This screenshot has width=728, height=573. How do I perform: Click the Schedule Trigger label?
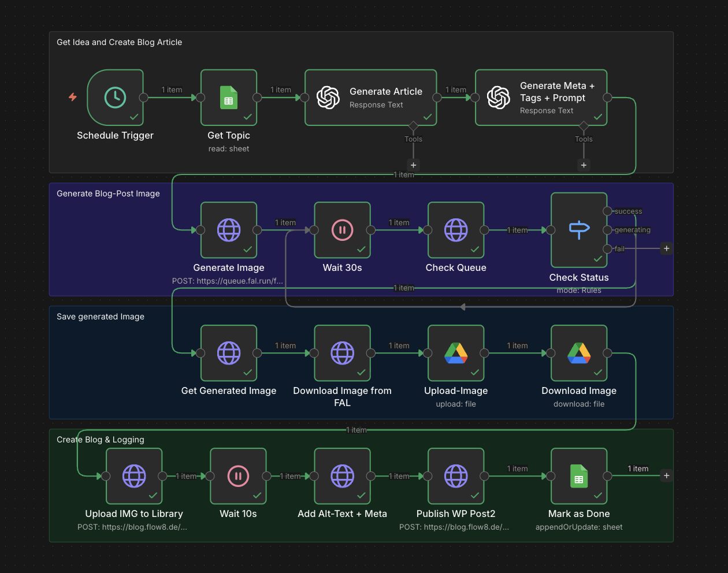point(115,135)
